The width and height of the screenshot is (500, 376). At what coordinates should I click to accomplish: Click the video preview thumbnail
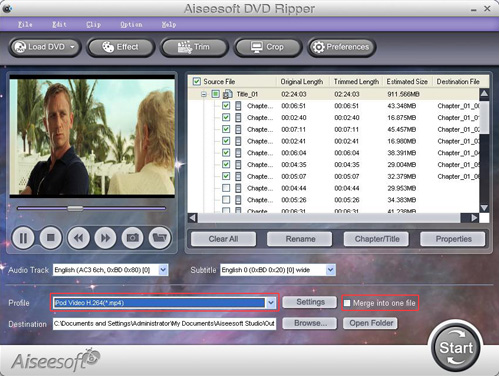92,136
